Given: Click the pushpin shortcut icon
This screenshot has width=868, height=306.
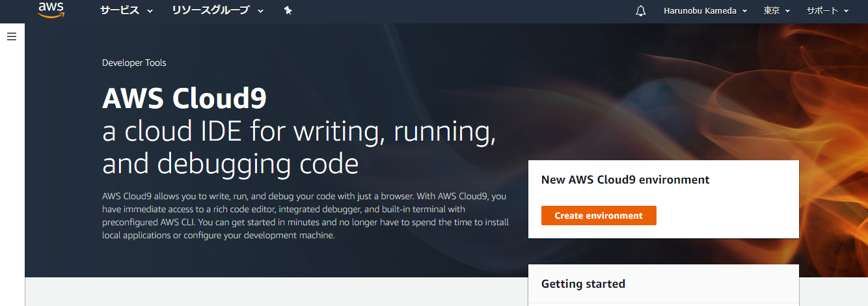Looking at the screenshot, I should [288, 10].
